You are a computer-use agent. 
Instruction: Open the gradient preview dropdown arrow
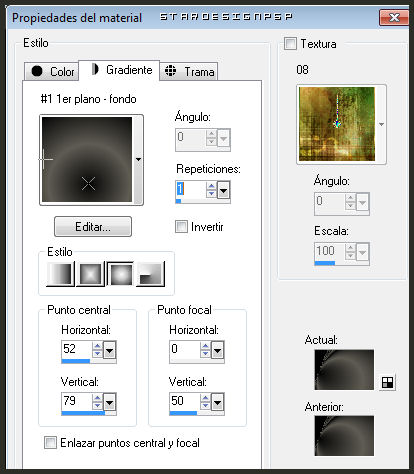pos(138,159)
